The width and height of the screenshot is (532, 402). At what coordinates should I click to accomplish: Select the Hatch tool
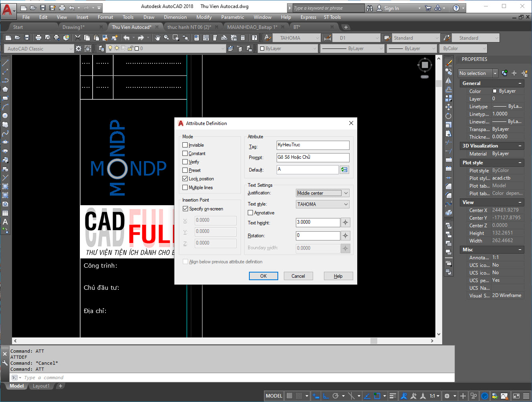coord(5,186)
